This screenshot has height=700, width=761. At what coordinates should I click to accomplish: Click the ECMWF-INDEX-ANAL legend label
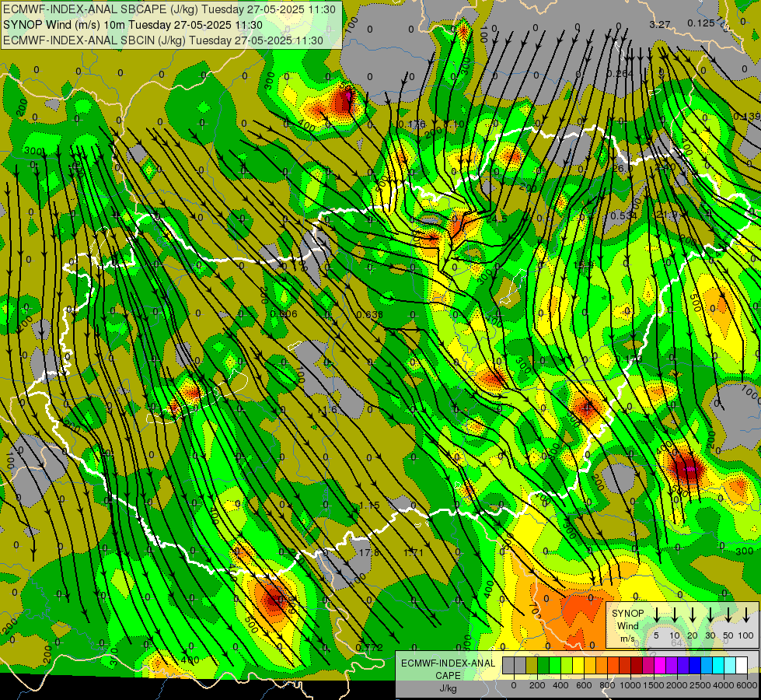(x=448, y=663)
